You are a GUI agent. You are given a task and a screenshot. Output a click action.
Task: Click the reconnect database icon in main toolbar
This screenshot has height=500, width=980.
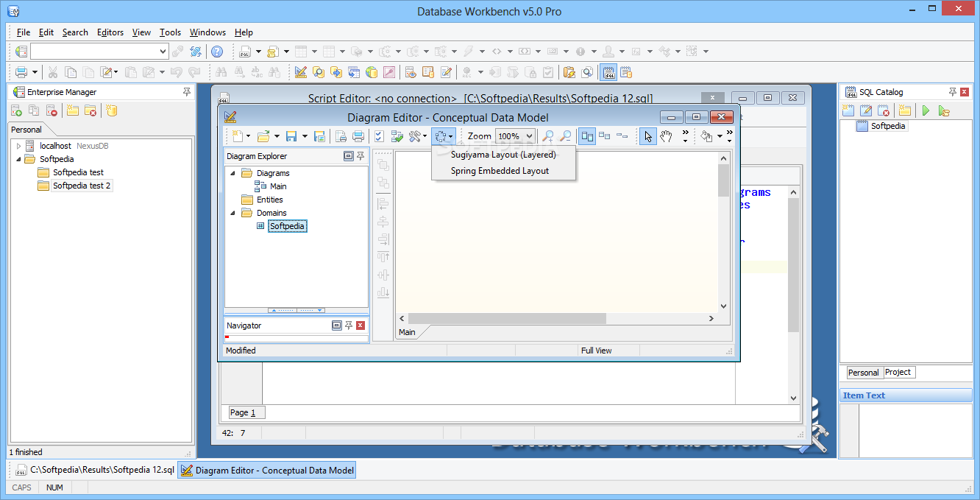click(196, 52)
